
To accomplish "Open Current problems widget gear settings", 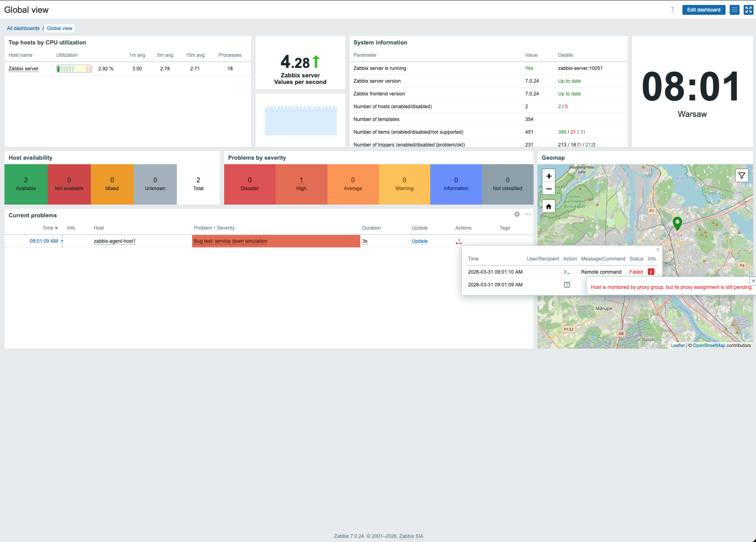I will click(517, 214).
